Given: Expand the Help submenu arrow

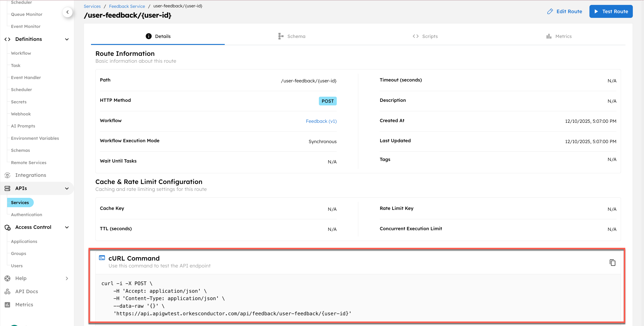Looking at the screenshot, I should point(67,278).
